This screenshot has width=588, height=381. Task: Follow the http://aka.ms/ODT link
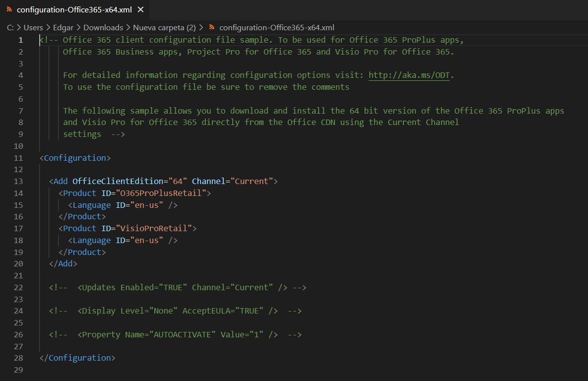click(x=409, y=75)
